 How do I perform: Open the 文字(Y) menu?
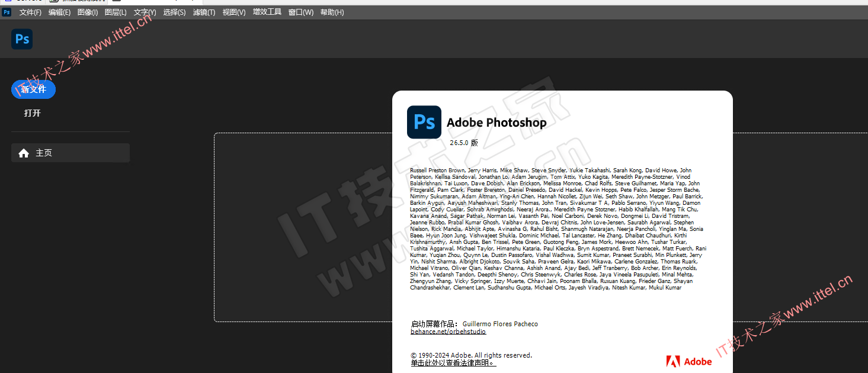145,12
